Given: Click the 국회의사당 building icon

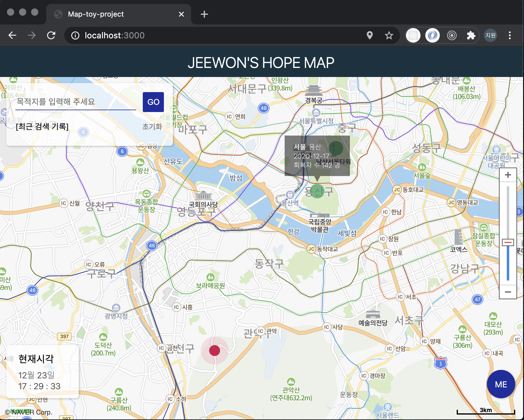Looking at the screenshot, I should tap(203, 196).
